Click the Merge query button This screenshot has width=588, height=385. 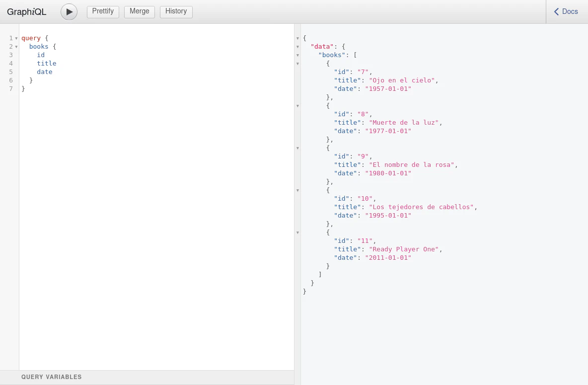tap(139, 11)
